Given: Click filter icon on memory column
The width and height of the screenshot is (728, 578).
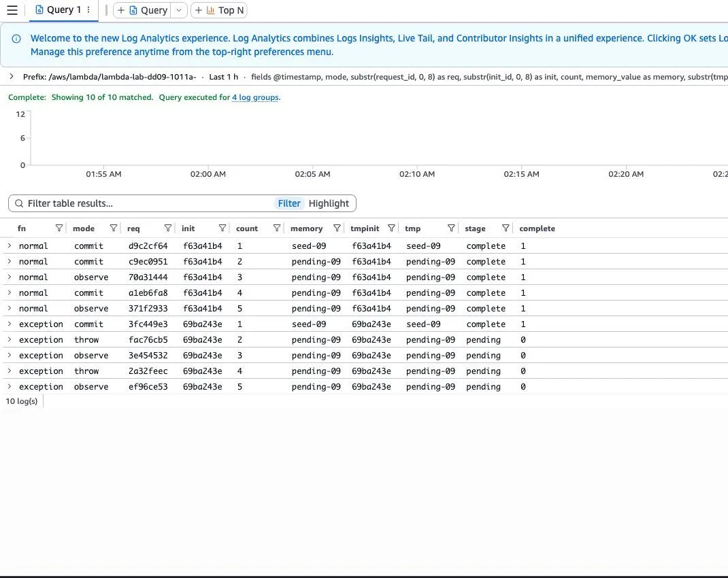Looking at the screenshot, I should pos(337,228).
